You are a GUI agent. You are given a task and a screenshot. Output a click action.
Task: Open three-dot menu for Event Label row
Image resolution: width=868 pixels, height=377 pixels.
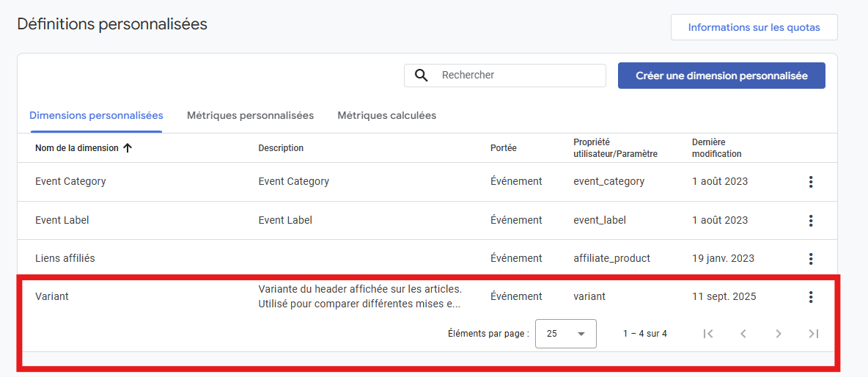(x=810, y=220)
